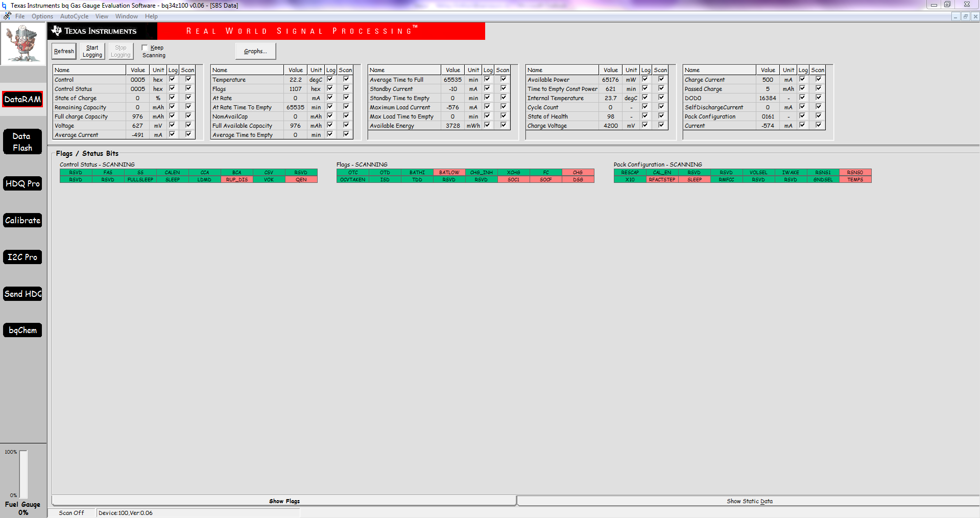Click the robot mascot image in the sidebar
The image size is (980, 518).
pos(23,44)
